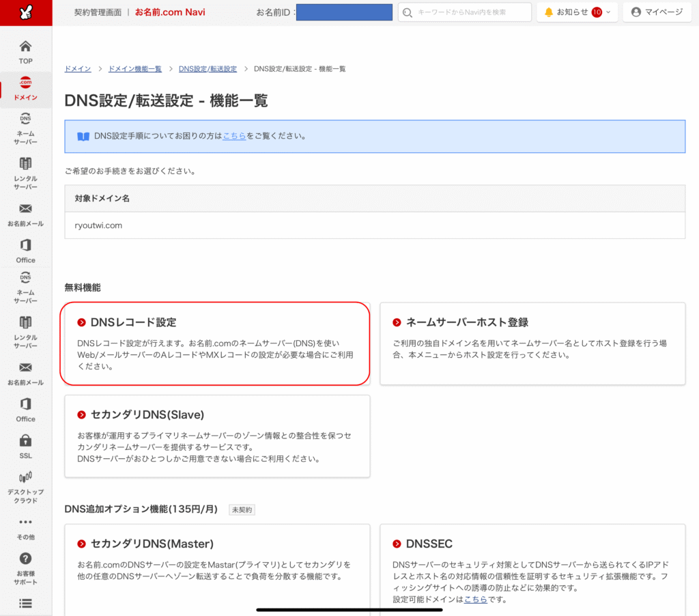This screenshot has height=616, width=699.
Task: Open マイページ menu button
Action: click(657, 12)
